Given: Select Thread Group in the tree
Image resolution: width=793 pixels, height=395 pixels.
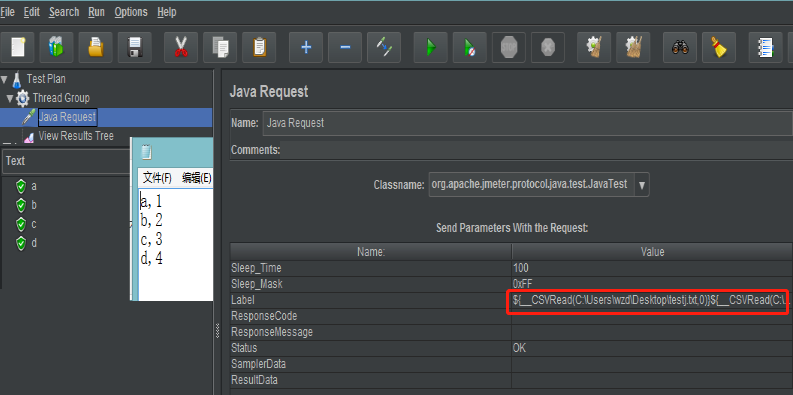Looking at the screenshot, I should (61, 98).
